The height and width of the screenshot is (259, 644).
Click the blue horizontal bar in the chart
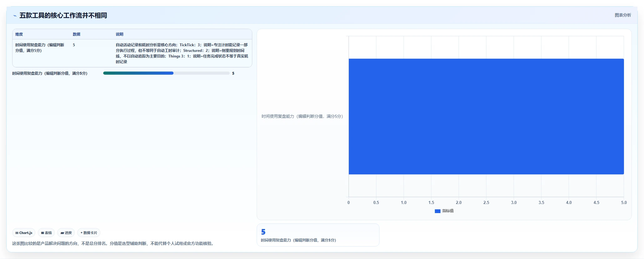point(486,117)
